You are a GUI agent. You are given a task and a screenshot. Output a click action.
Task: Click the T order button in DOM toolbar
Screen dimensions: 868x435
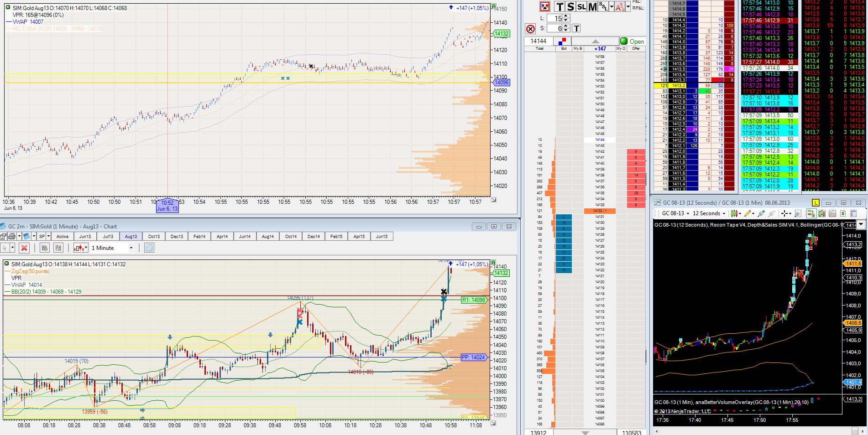click(559, 6)
